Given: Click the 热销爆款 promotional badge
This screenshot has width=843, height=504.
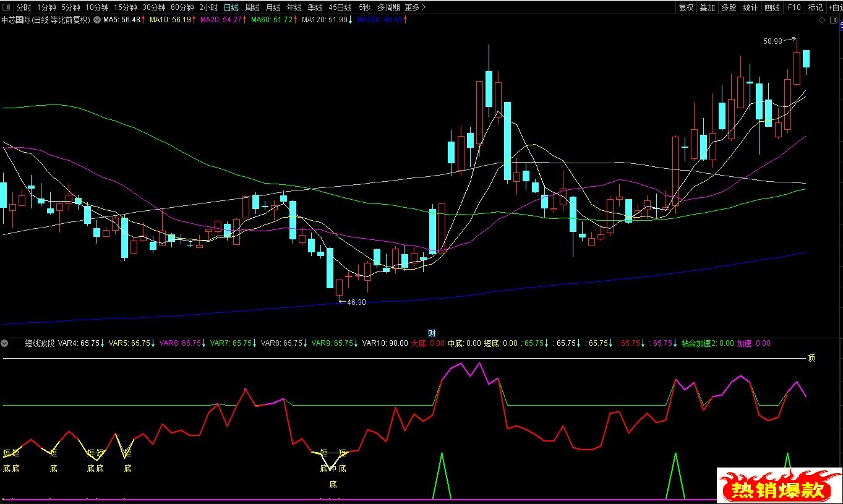Looking at the screenshot, I should click(779, 485).
